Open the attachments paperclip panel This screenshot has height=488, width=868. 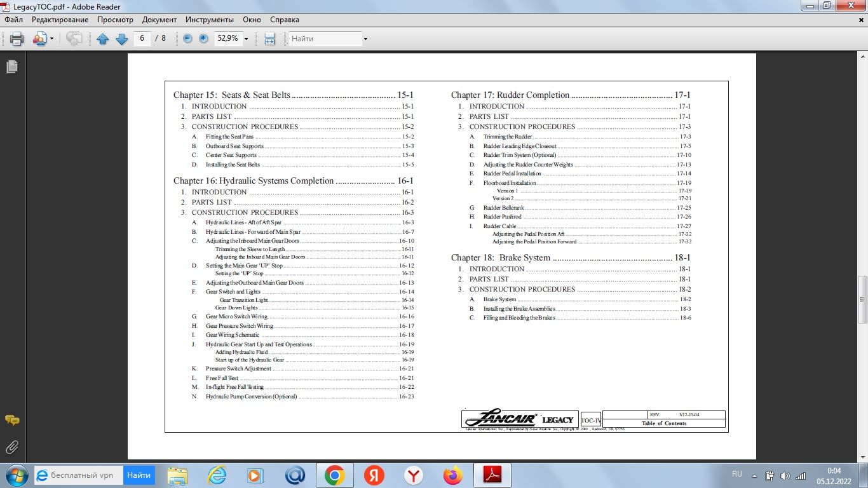click(x=11, y=447)
